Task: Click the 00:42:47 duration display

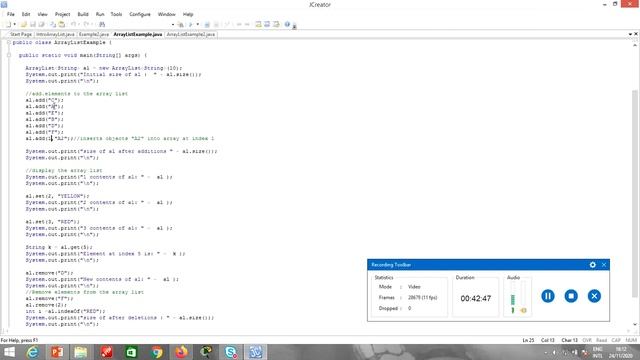Action: point(476,298)
